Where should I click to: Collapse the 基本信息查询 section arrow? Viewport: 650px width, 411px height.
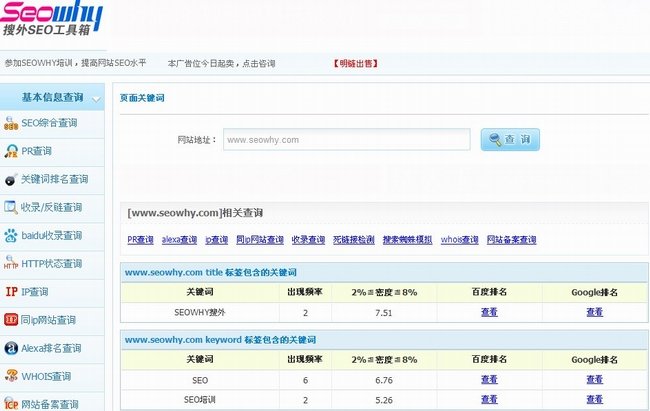(96, 99)
